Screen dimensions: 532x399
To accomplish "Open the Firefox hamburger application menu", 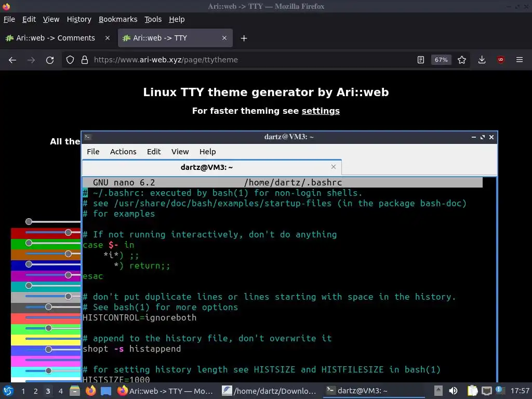I will (520, 60).
